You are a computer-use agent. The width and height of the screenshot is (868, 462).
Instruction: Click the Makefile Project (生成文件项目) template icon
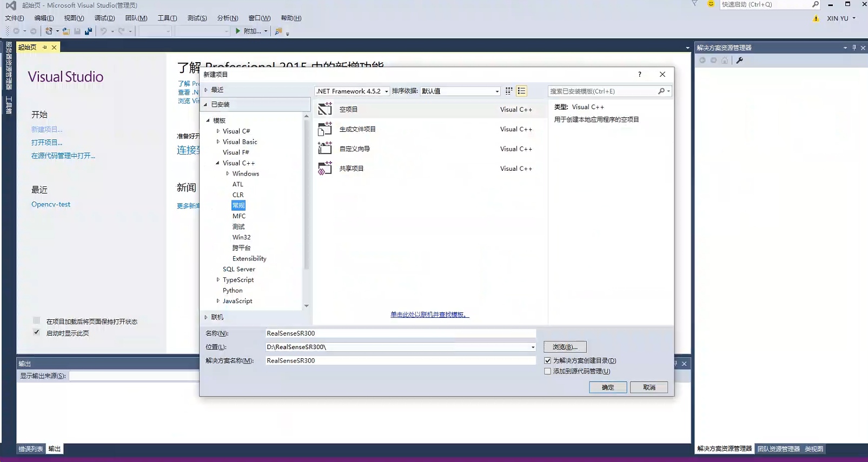(x=325, y=129)
